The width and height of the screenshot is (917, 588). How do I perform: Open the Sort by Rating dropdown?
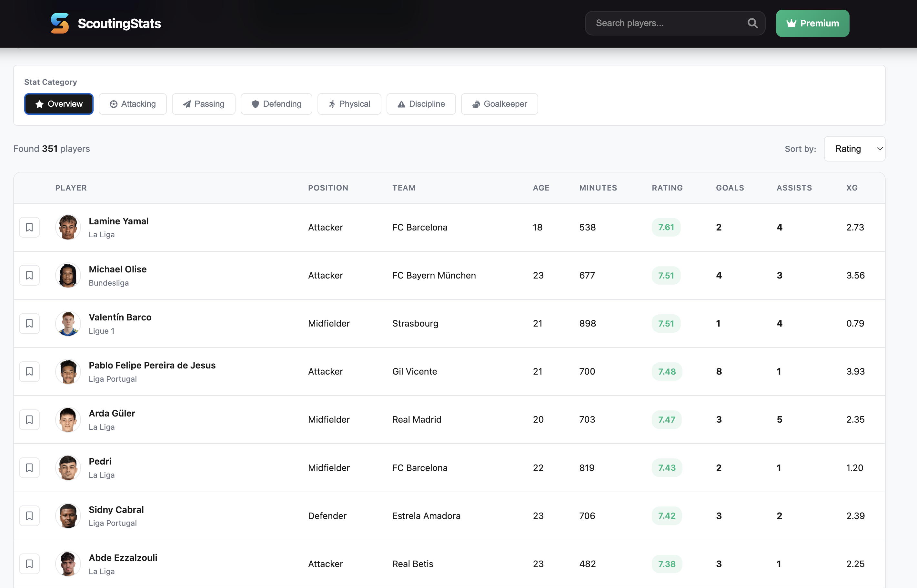tap(855, 149)
